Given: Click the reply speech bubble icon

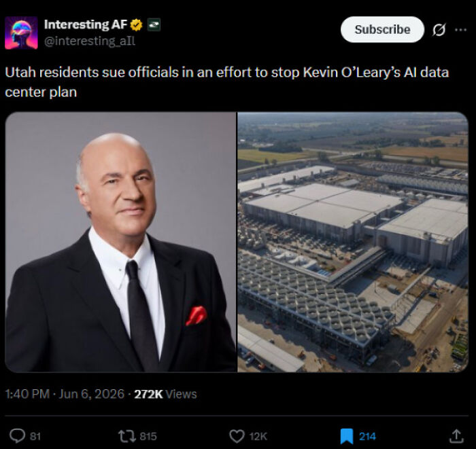Looking at the screenshot, I should pyautogui.click(x=17, y=436).
